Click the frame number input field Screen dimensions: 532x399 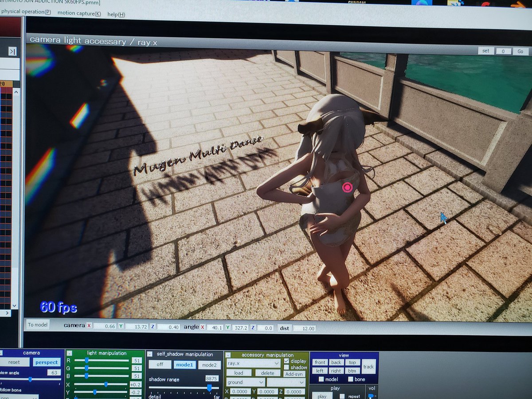tap(503, 51)
